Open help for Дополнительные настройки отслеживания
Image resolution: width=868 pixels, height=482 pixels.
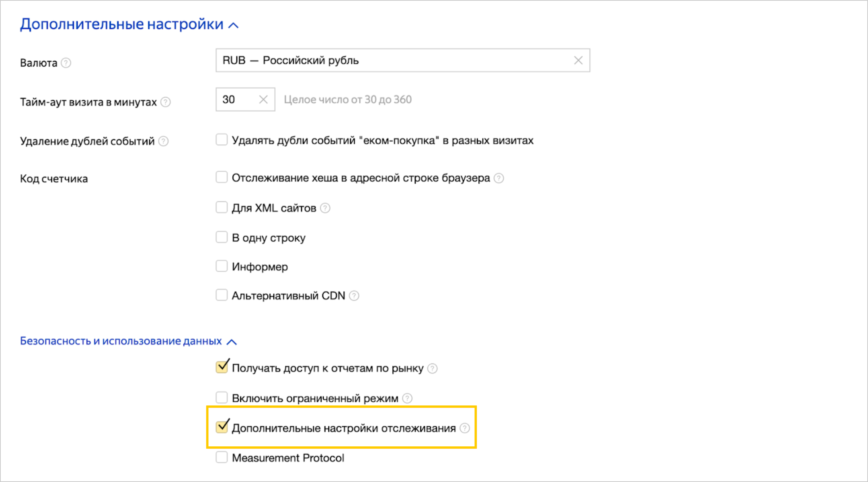[x=465, y=428]
